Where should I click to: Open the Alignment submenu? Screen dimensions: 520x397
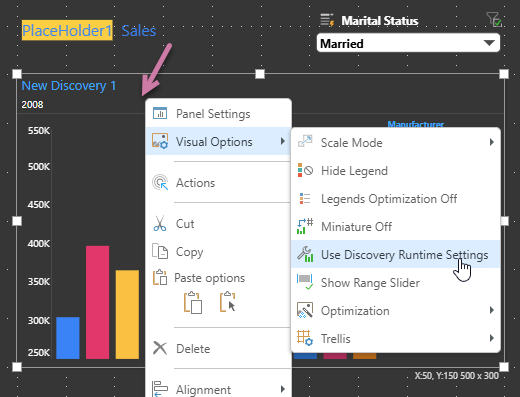tap(218, 389)
